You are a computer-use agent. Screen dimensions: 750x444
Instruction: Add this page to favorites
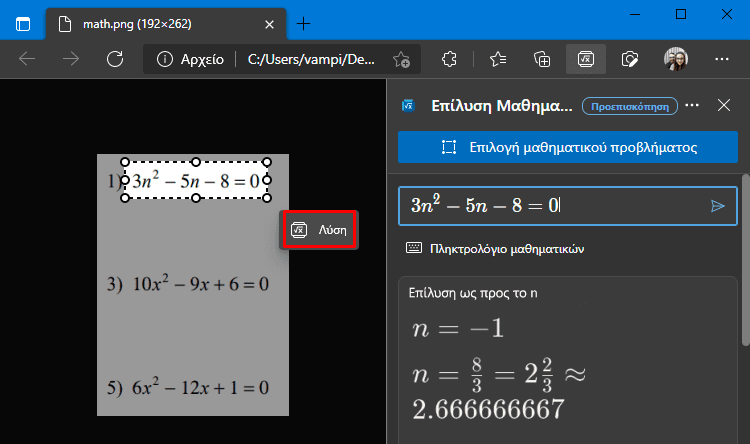click(x=401, y=60)
